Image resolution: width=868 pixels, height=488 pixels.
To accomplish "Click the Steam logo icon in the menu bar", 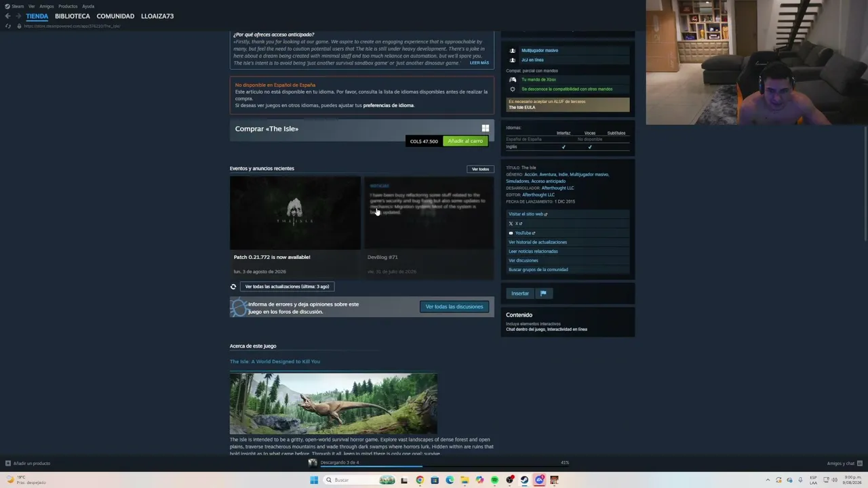I will [x=6, y=6].
